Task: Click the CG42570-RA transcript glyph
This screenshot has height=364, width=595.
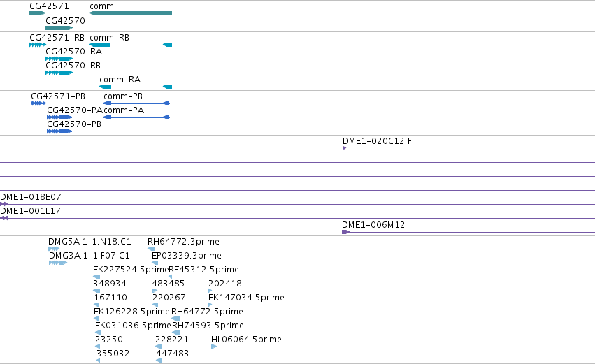Action: point(59,59)
